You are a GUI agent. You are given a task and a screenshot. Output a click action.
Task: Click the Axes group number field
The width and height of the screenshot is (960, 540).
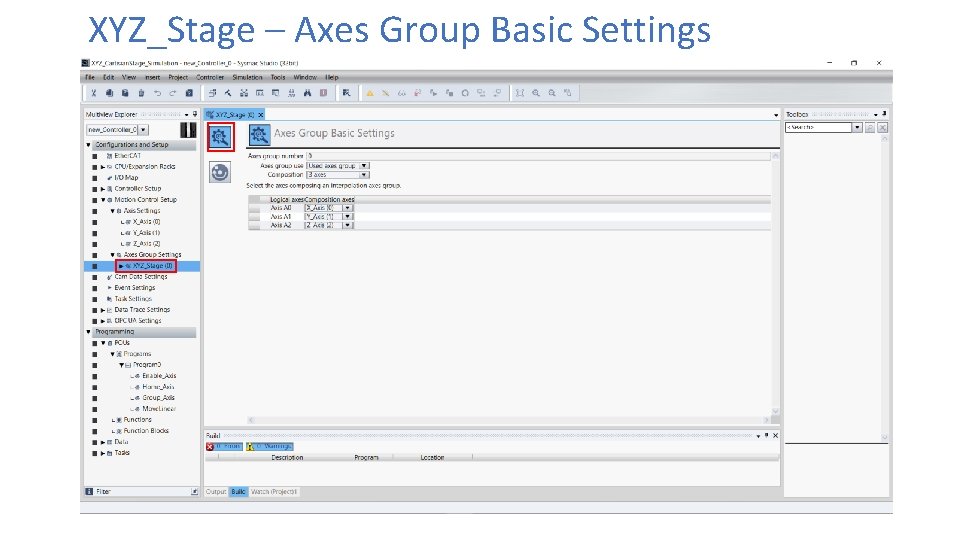(x=538, y=156)
